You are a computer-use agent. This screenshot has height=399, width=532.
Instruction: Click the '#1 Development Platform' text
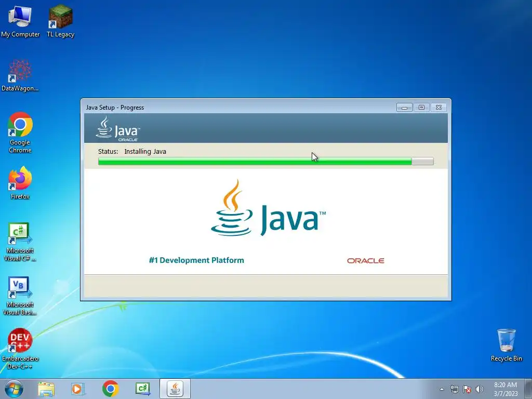(x=196, y=260)
